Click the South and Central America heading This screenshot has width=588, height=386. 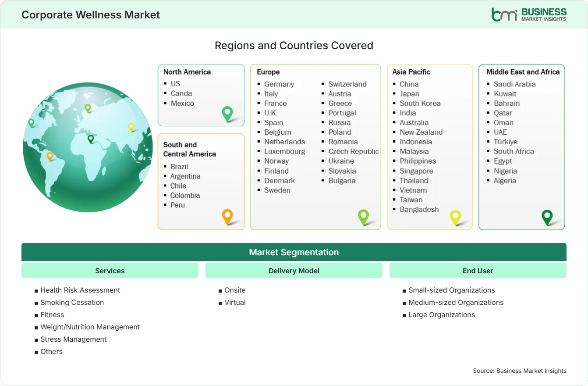click(190, 149)
